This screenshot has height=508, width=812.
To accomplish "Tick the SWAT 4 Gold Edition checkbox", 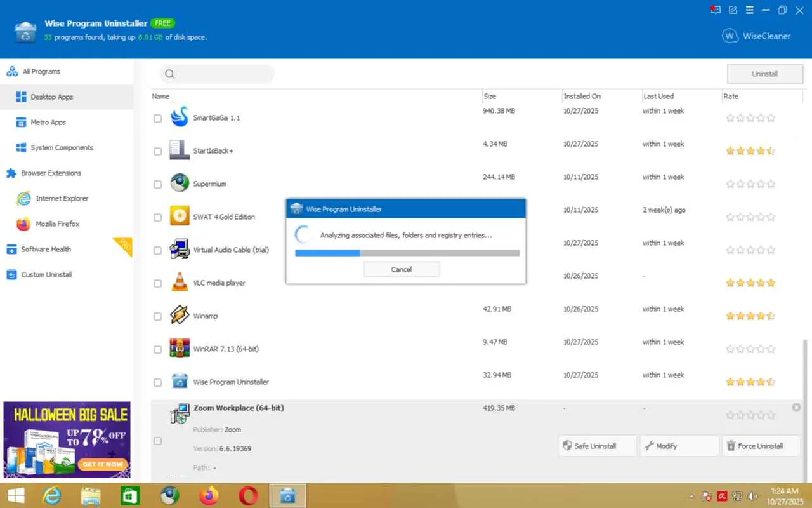I will pyautogui.click(x=157, y=217).
